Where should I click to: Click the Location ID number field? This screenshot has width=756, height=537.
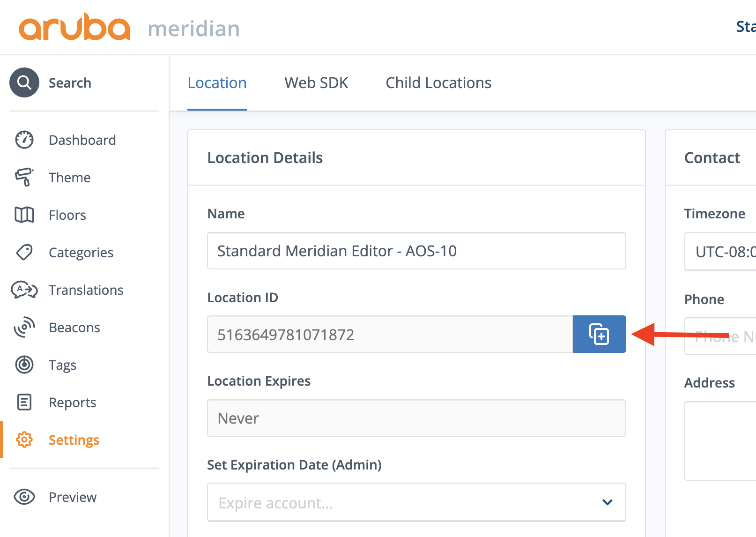coord(390,334)
